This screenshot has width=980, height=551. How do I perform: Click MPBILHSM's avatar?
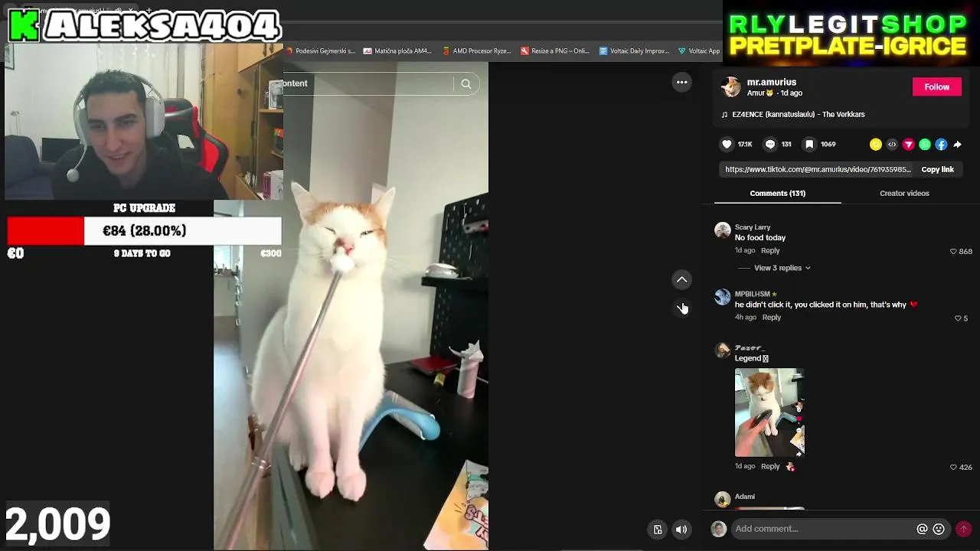pos(722,298)
